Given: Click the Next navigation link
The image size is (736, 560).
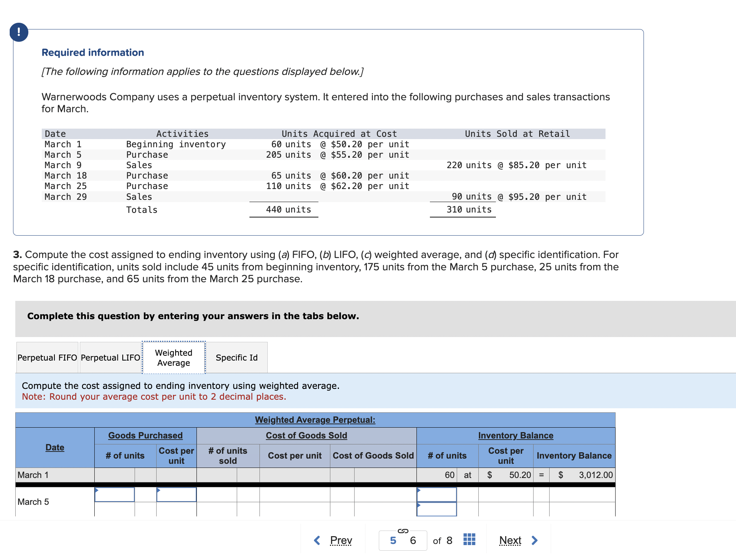Looking at the screenshot, I should point(510,539).
